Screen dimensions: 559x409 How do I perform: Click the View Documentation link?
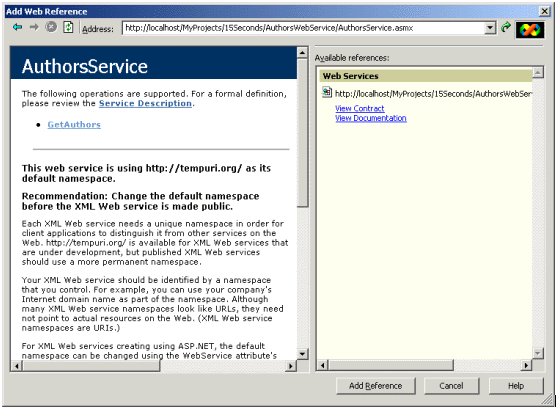click(371, 118)
